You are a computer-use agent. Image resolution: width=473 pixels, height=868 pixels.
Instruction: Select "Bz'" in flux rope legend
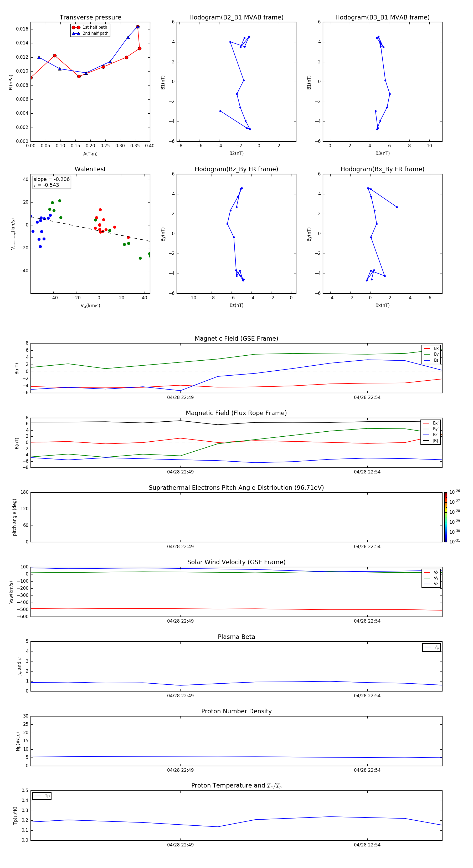(431, 435)
